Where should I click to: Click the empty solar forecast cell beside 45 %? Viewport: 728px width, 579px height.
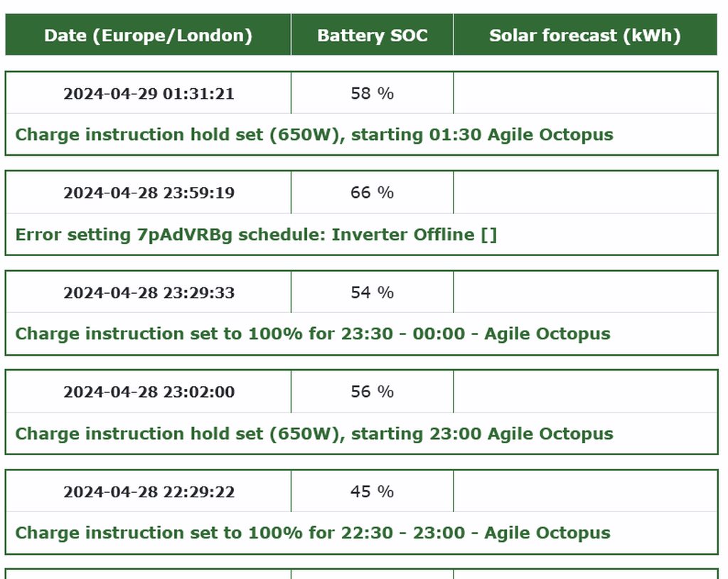pyautogui.click(x=584, y=492)
